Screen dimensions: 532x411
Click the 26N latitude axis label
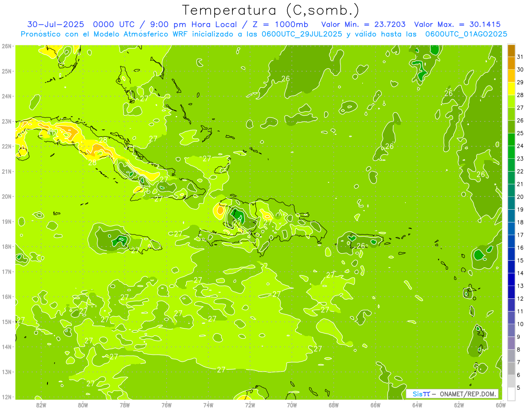7,46
